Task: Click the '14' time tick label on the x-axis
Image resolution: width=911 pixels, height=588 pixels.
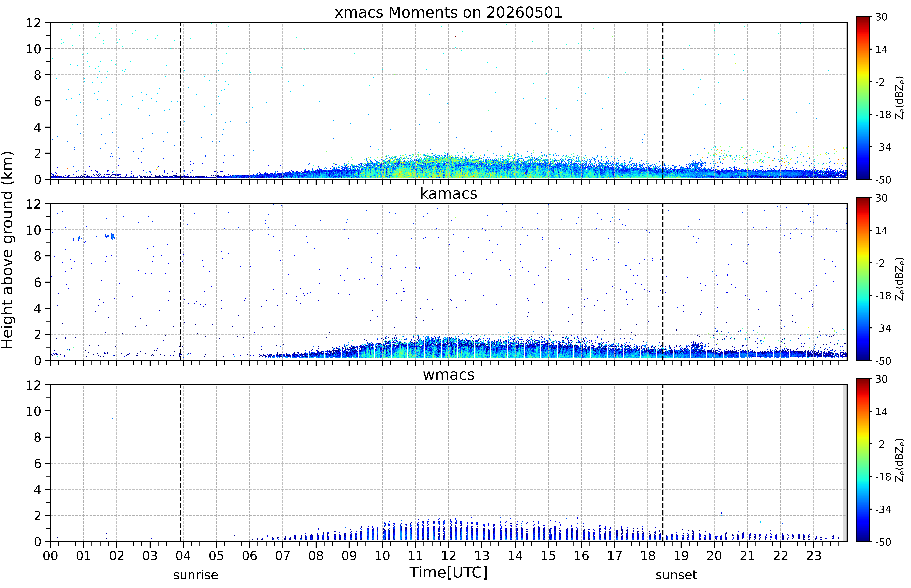Action: [515, 556]
